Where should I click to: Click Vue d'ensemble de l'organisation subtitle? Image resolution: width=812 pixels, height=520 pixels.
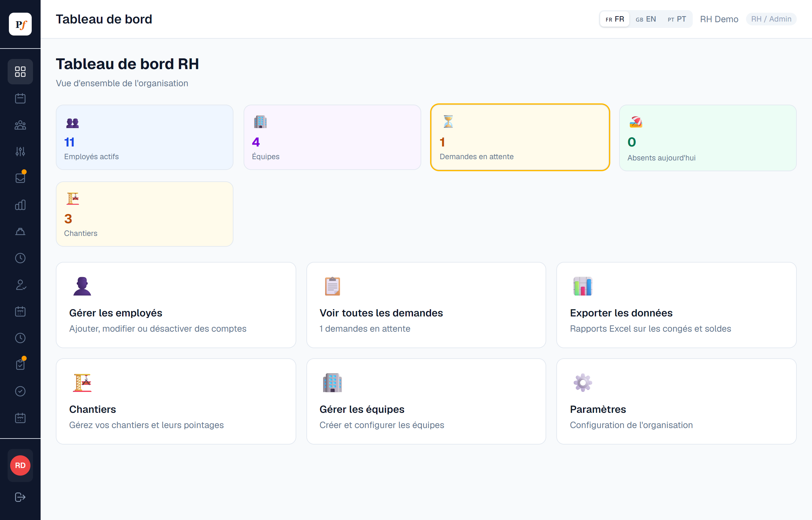click(122, 83)
